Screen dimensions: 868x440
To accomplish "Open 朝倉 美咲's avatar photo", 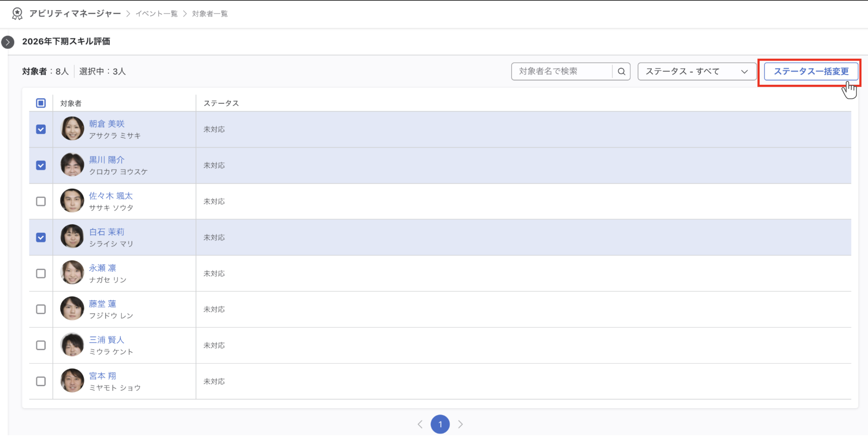I will pyautogui.click(x=72, y=129).
